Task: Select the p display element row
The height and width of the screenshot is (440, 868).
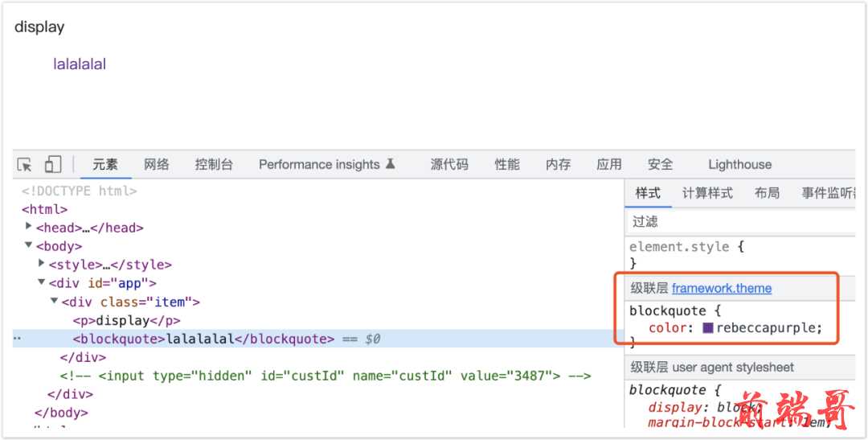Action: [127, 321]
